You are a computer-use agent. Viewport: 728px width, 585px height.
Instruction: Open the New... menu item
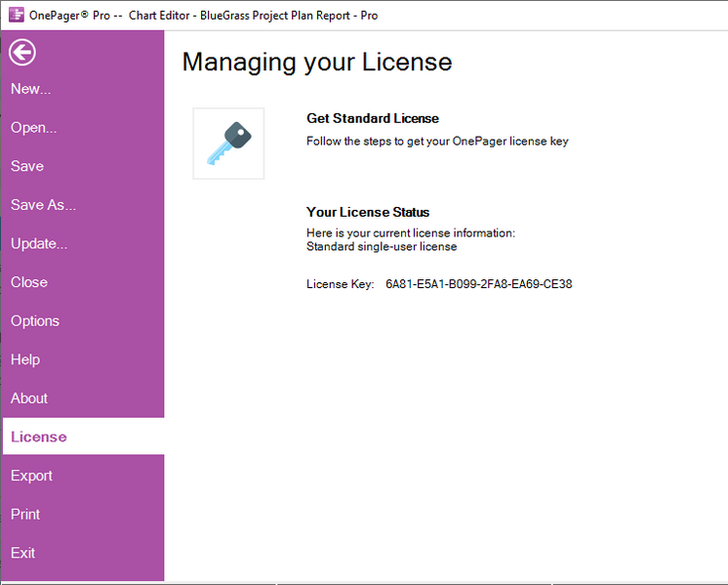tap(31, 89)
